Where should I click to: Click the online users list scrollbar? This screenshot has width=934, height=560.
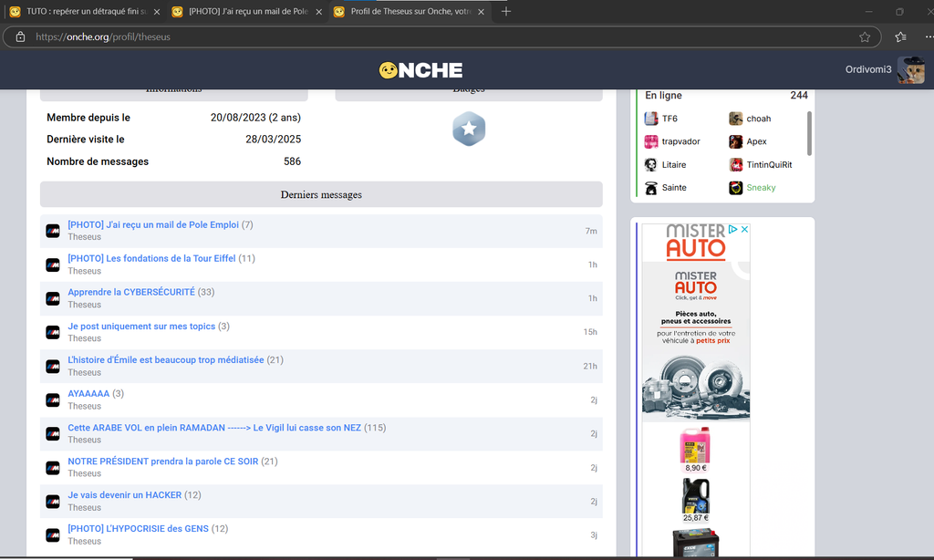click(809, 133)
